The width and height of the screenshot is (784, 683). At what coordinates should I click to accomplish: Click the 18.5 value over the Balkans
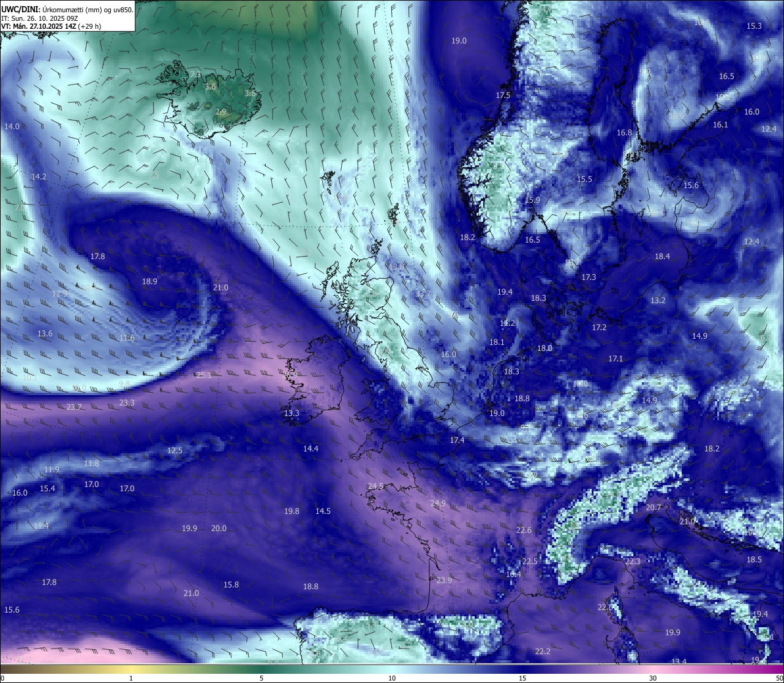(x=754, y=560)
